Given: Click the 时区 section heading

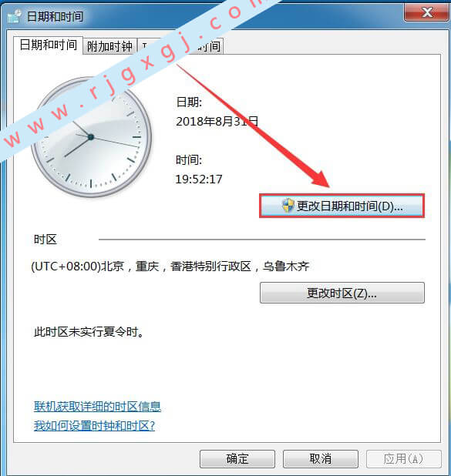Looking at the screenshot, I should (45, 240).
